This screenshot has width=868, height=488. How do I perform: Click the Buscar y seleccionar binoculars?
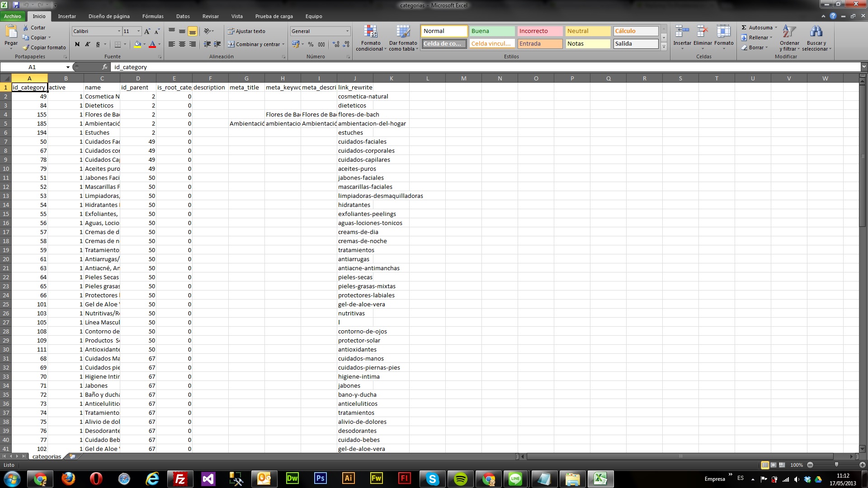816,32
